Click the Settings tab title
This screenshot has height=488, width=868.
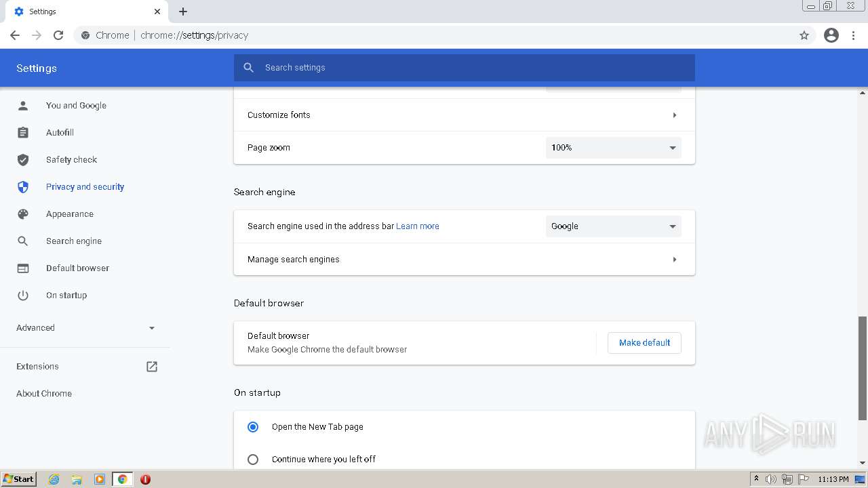click(x=43, y=12)
